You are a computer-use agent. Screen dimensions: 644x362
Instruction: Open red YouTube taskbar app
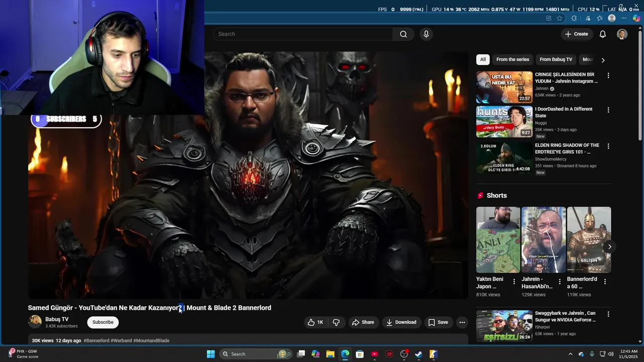tap(374, 354)
